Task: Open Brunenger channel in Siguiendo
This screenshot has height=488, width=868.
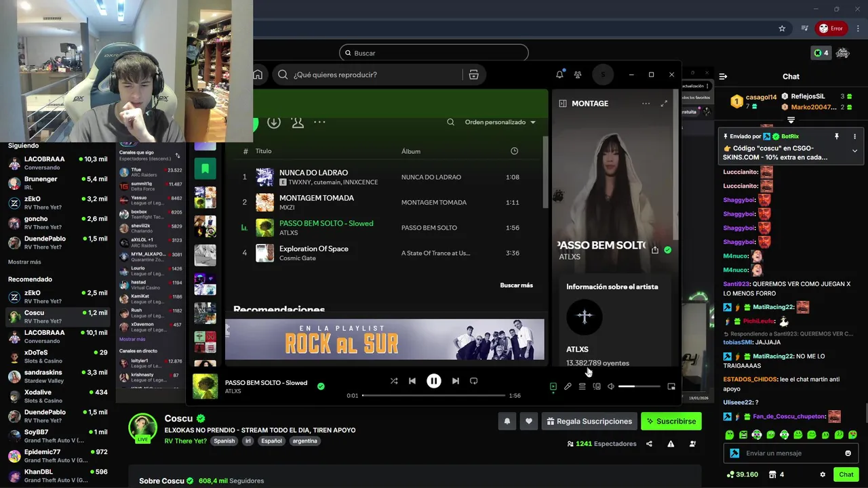Action: (58, 183)
